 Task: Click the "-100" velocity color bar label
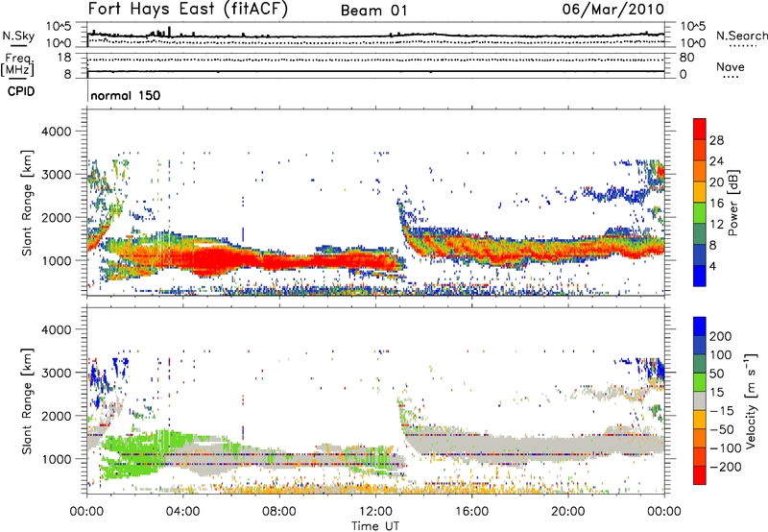726,448
